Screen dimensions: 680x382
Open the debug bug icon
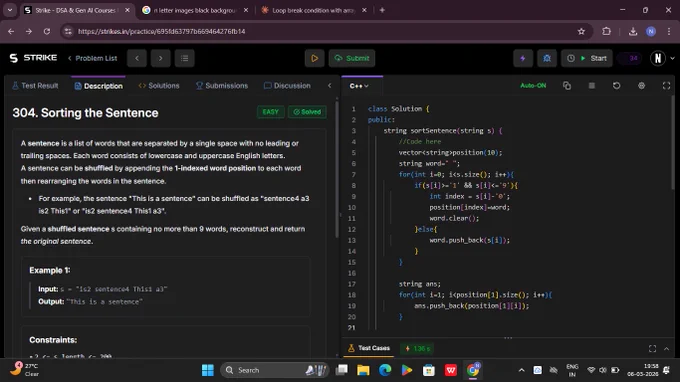click(547, 58)
